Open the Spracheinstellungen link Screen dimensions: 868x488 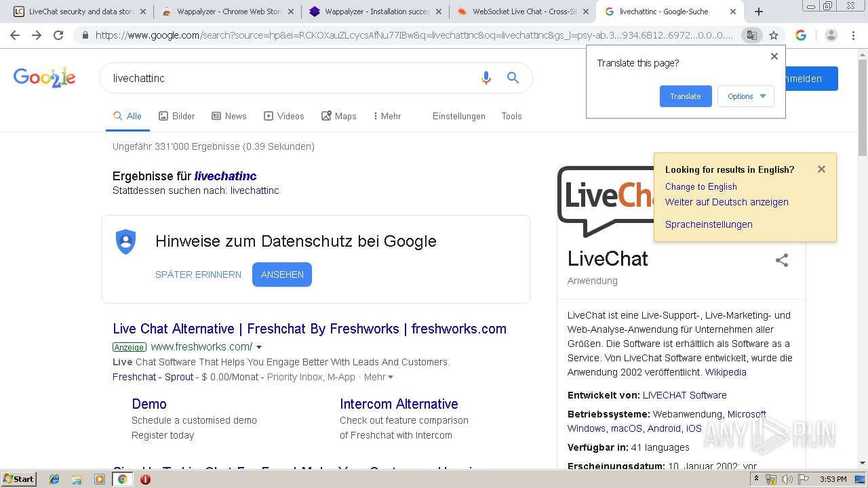coord(709,224)
